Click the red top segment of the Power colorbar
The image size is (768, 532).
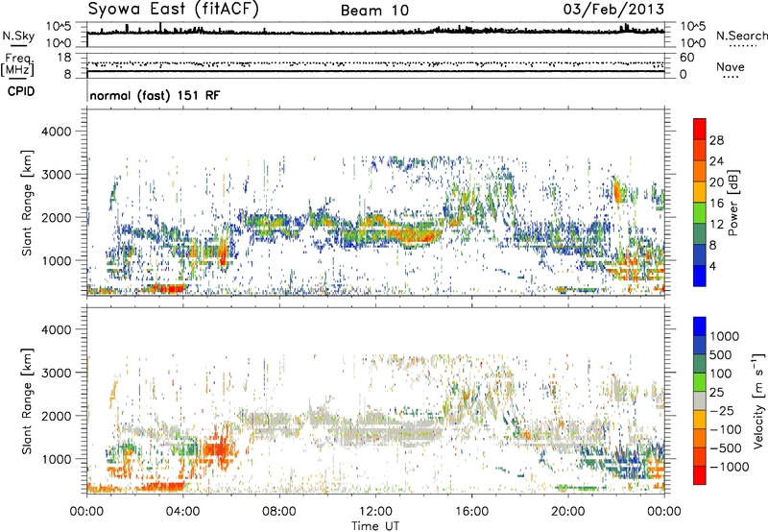(x=700, y=129)
